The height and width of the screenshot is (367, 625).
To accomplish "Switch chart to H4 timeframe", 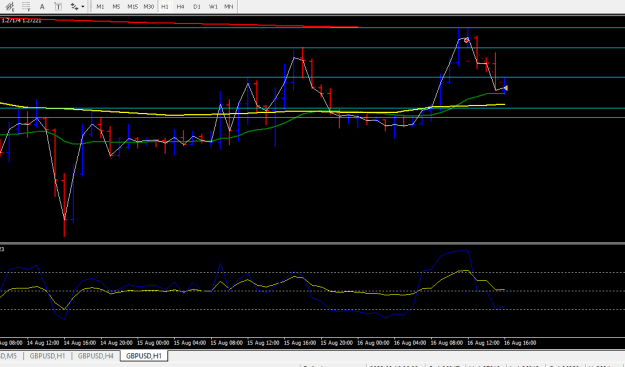I will [181, 6].
